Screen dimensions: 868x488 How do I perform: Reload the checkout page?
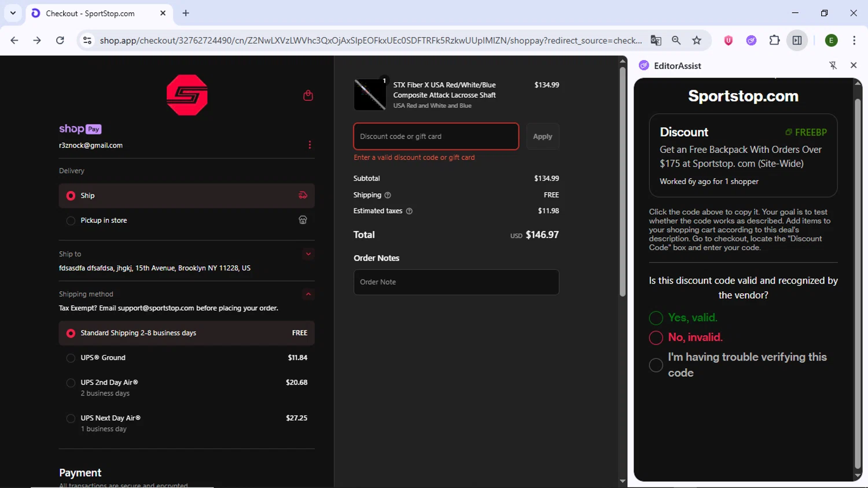(60, 40)
